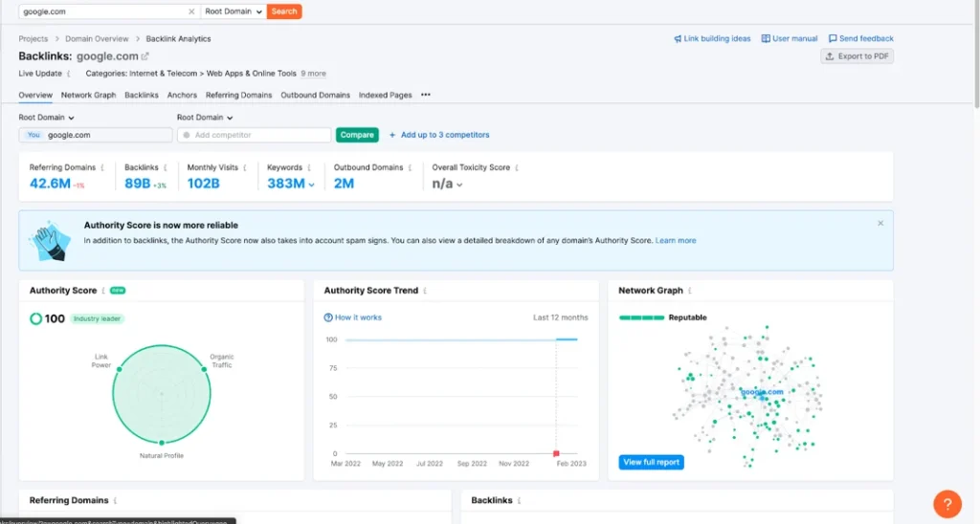Dismiss the Authority Score banner
The width and height of the screenshot is (980, 524).
pos(880,223)
